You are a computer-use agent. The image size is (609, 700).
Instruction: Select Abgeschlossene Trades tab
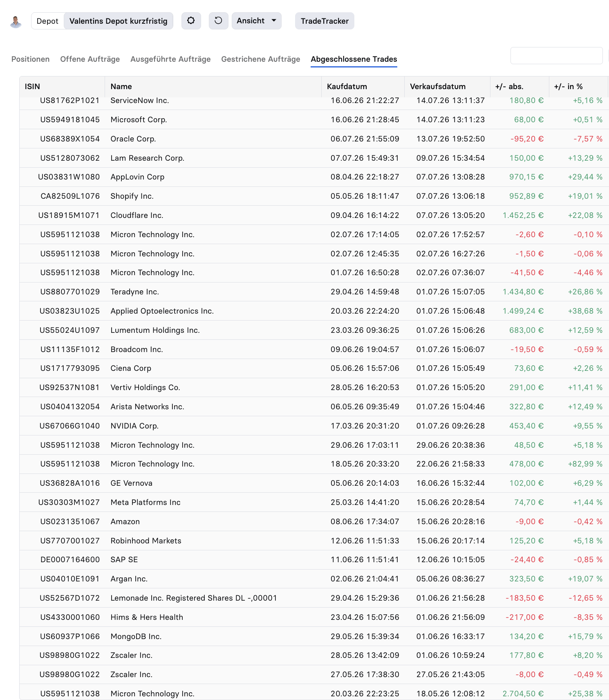pos(354,59)
